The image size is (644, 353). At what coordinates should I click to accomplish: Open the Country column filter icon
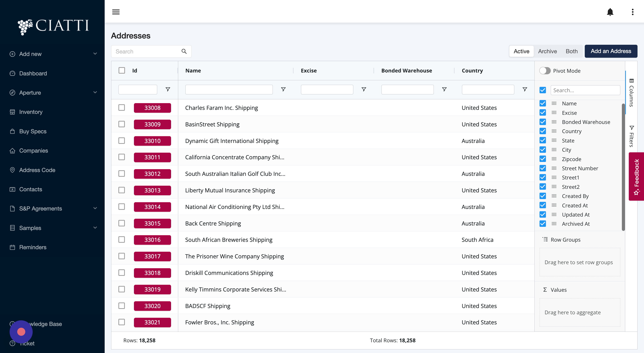(x=525, y=89)
